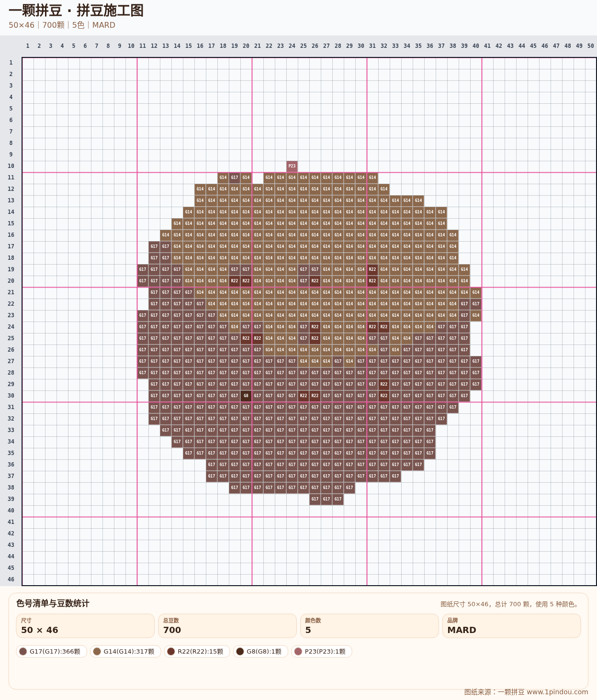Click the G8 color dot in legend
Image resolution: width=597 pixels, height=700 pixels.
[x=240, y=651]
